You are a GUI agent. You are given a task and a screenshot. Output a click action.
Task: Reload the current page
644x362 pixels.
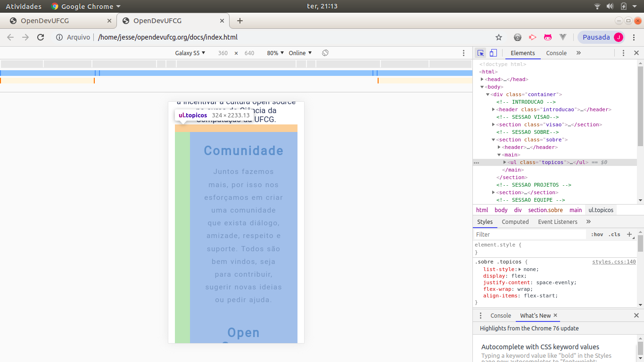[41, 37]
